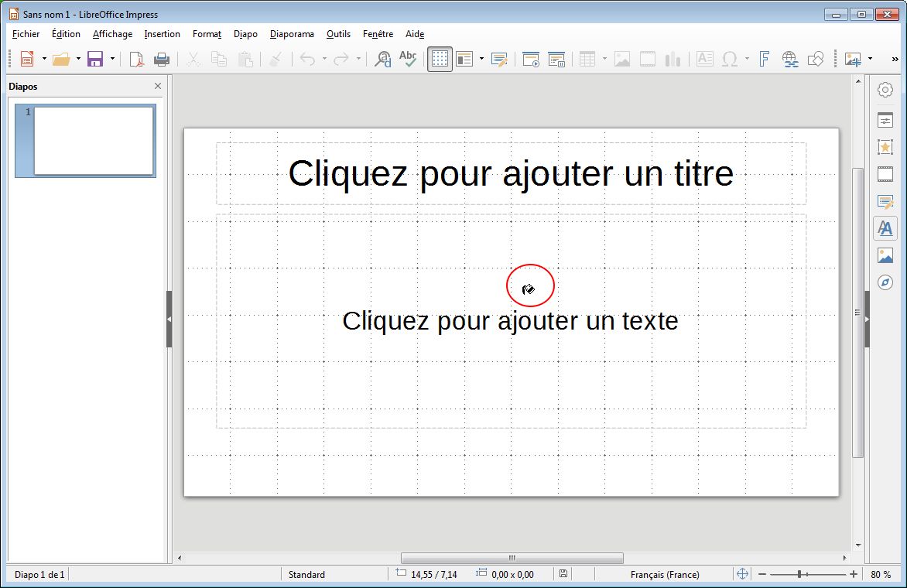
Task: Run the Abc spelling check
Action: click(408, 59)
